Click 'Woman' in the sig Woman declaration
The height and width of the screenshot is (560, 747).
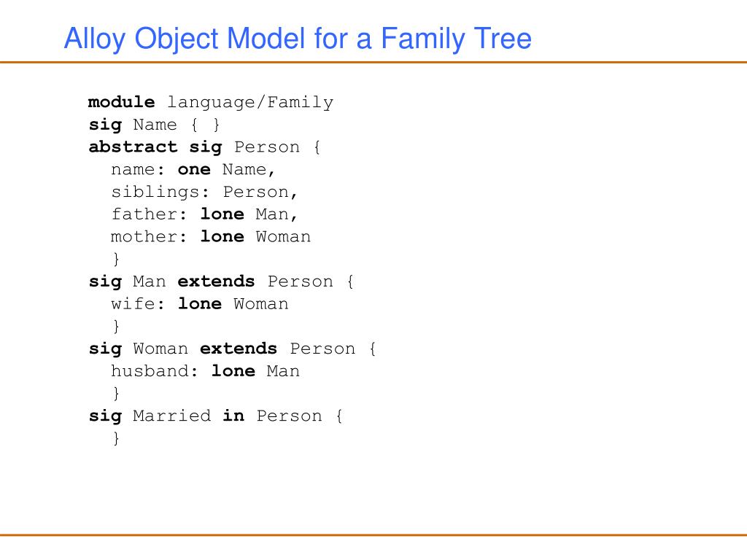[160, 349]
